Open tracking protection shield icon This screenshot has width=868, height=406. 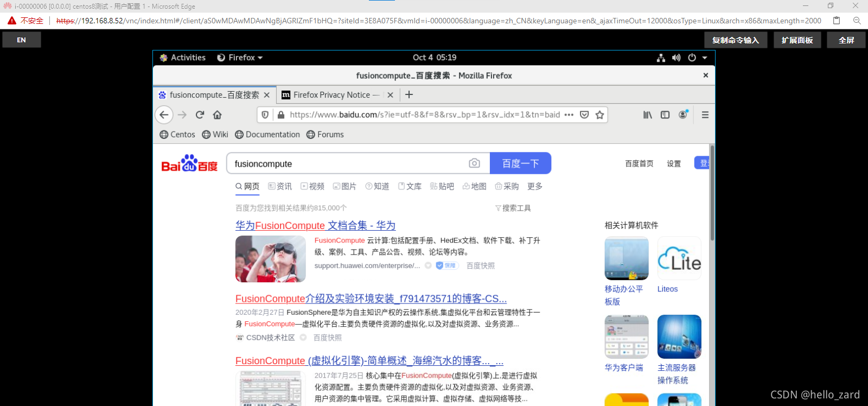point(265,115)
